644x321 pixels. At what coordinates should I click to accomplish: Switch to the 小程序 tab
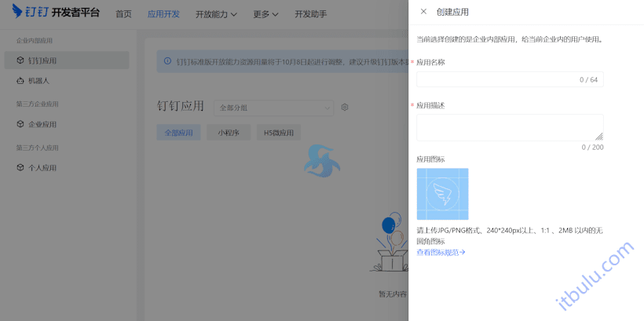pyautogui.click(x=229, y=133)
